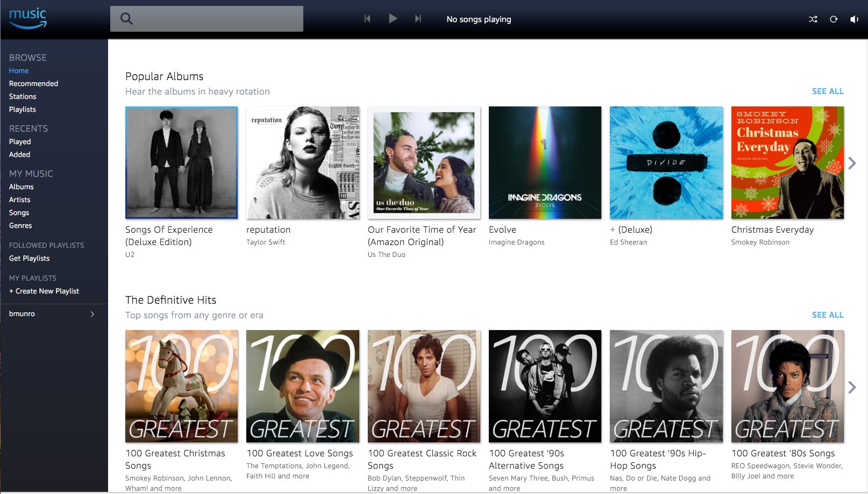This screenshot has width=868, height=494.
Task: Click Smokey Robinson artist name
Action: [x=760, y=242]
